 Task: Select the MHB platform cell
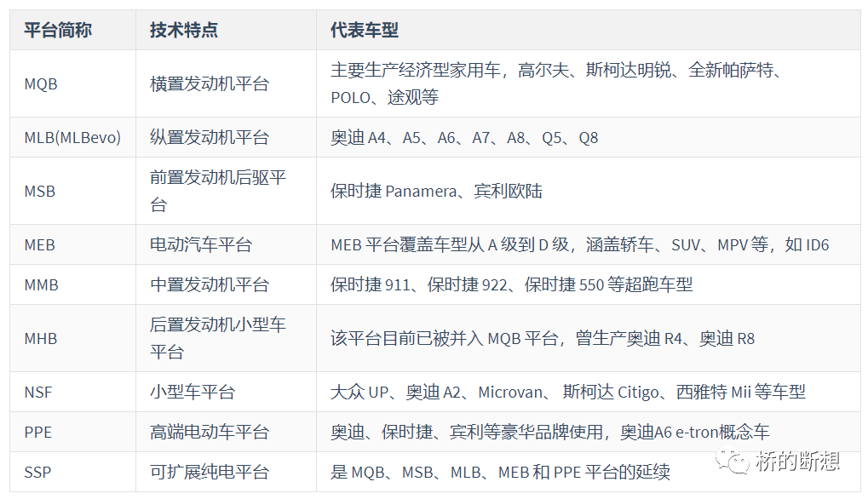[x=72, y=338]
